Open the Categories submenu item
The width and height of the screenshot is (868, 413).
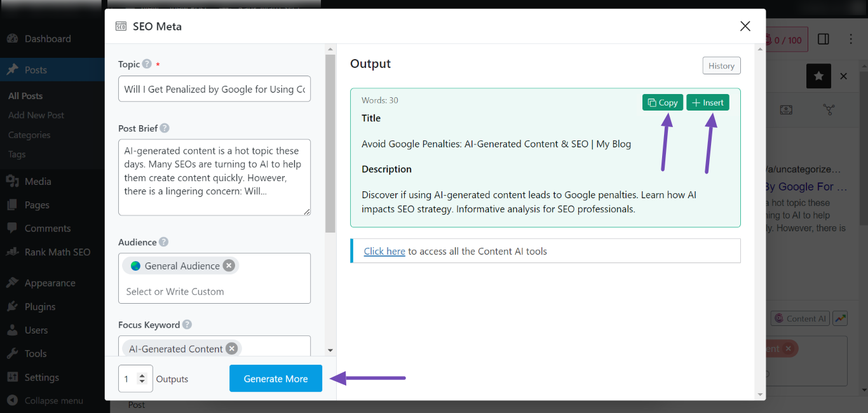tap(29, 135)
